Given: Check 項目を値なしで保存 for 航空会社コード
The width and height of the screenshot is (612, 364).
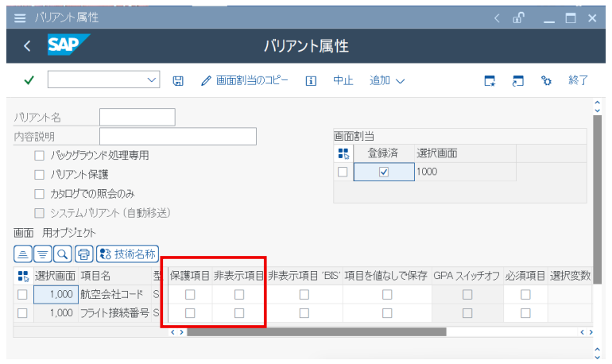Looking at the screenshot, I should 387,295.
